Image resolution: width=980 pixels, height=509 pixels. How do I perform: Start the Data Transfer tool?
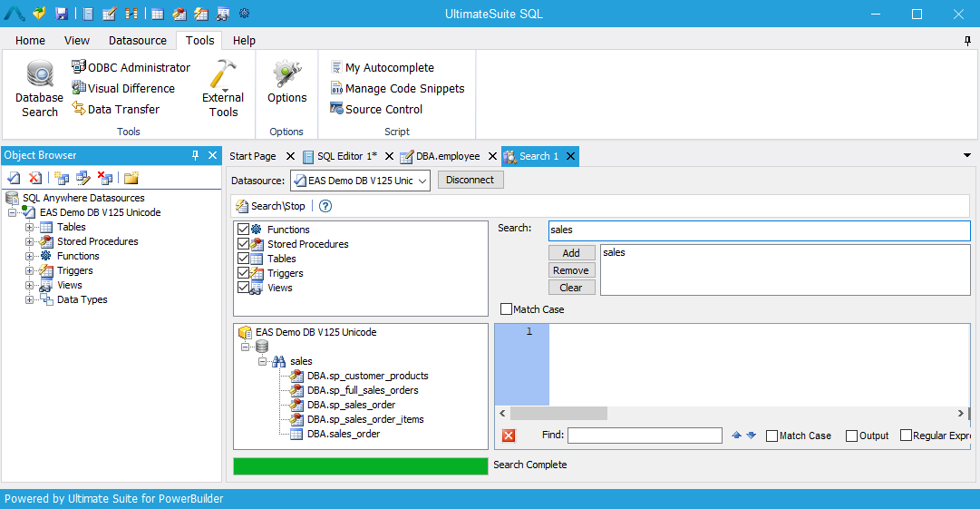coord(115,110)
